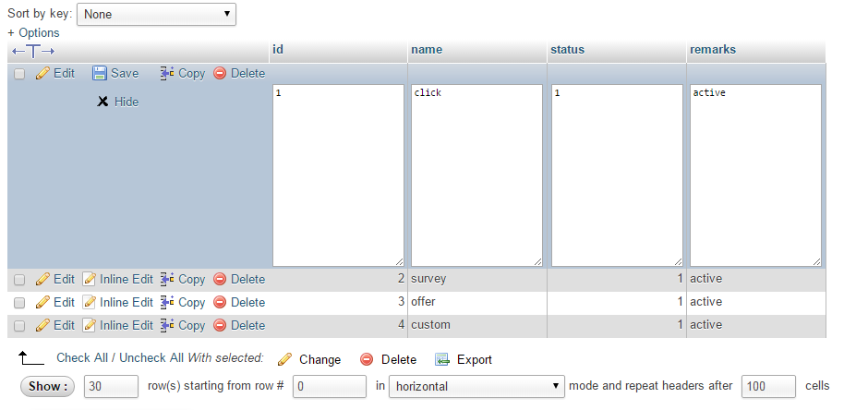Click the Export icon below the table

[x=442, y=359]
